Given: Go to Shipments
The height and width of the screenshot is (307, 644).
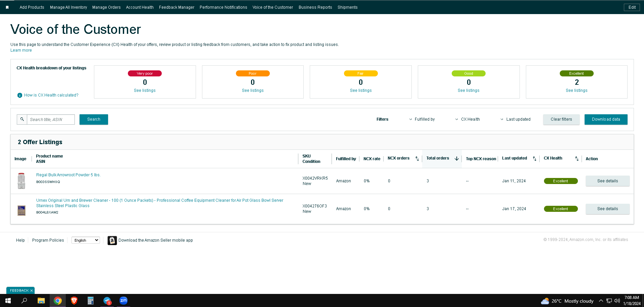Looking at the screenshot, I should 347,7.
